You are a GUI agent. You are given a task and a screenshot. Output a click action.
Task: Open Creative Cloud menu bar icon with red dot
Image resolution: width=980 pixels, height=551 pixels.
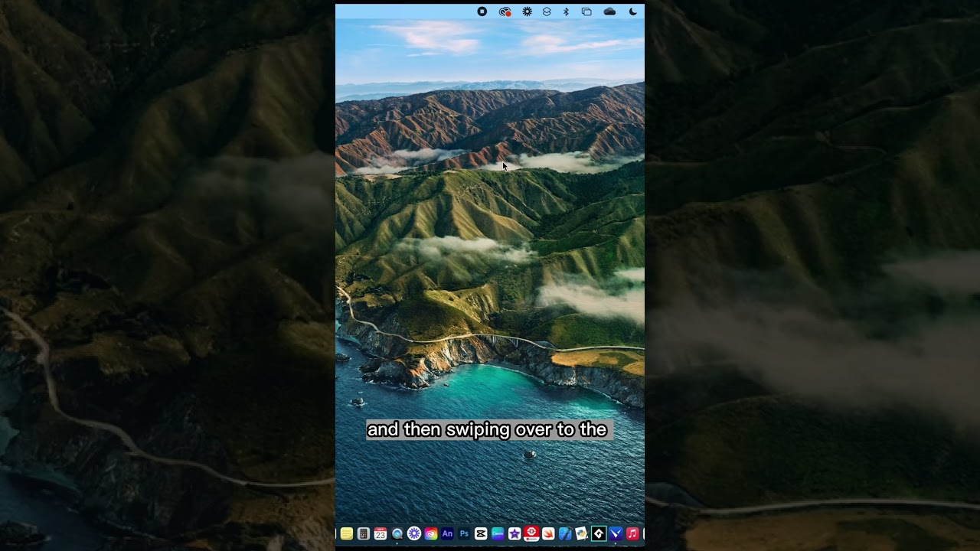505,11
